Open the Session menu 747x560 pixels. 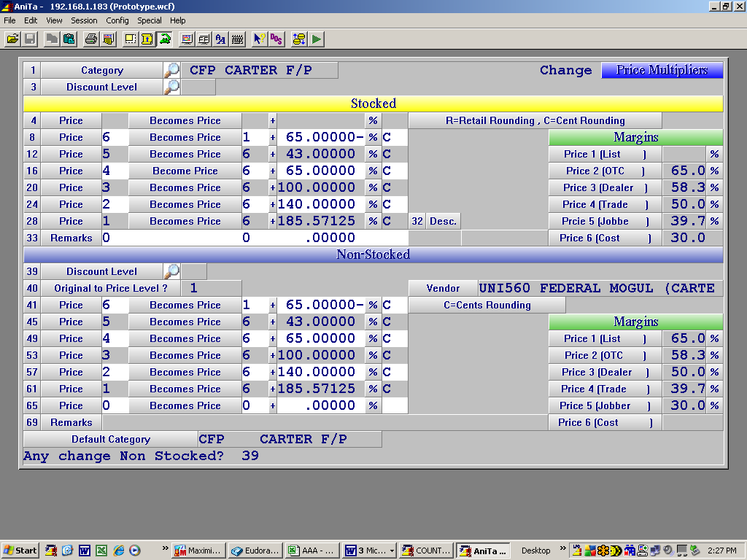pyautogui.click(x=84, y=20)
